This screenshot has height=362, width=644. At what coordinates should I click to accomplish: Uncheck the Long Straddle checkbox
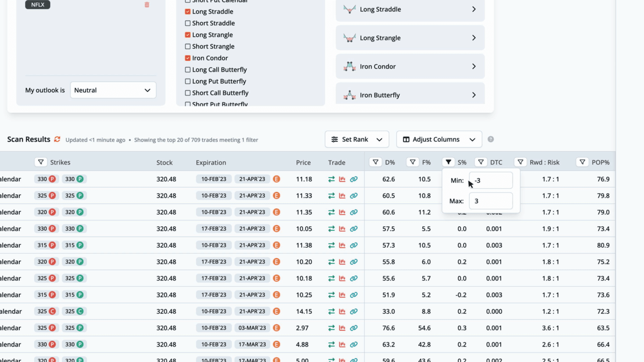tap(188, 12)
